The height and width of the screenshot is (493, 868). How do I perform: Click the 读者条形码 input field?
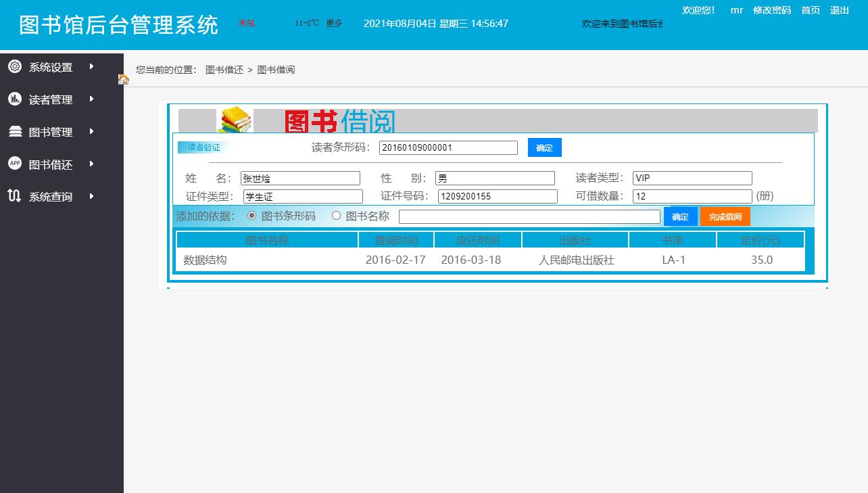pos(448,147)
